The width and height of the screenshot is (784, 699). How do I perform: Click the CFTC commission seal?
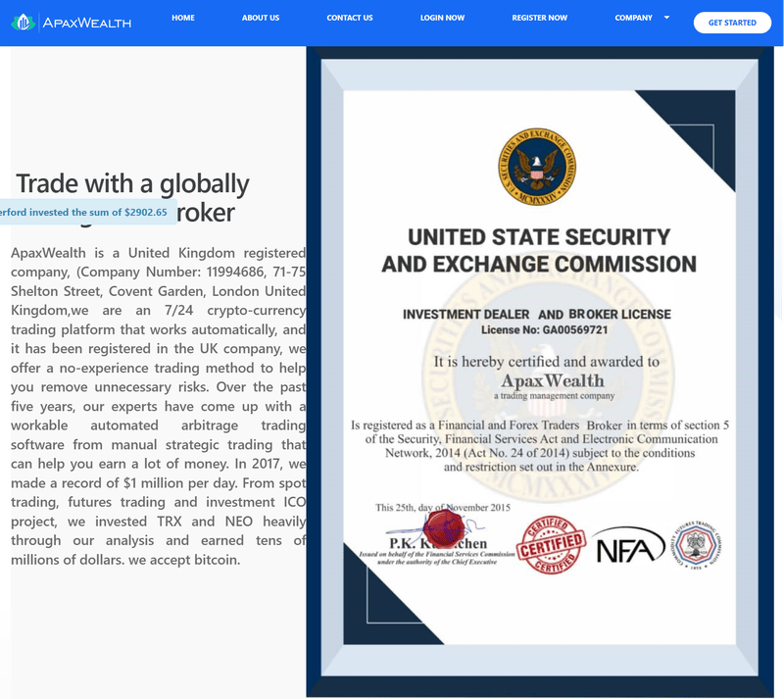696,545
